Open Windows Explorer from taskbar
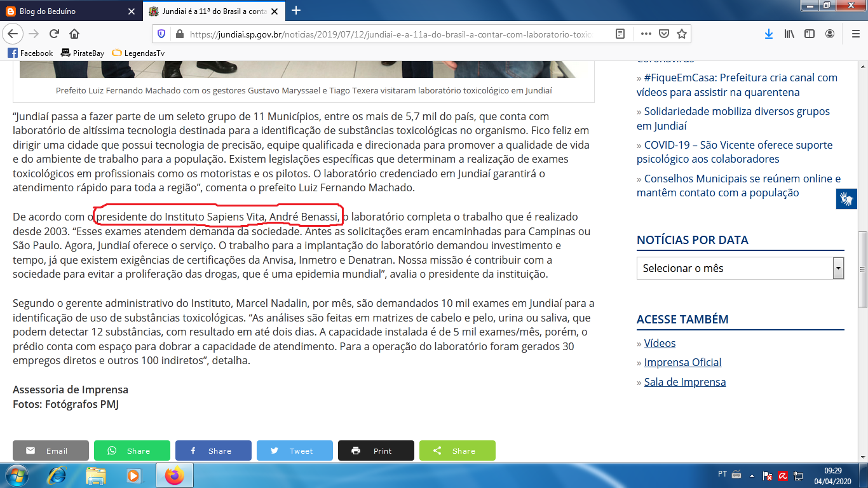Screen dimensions: 868x488 (x=96, y=475)
